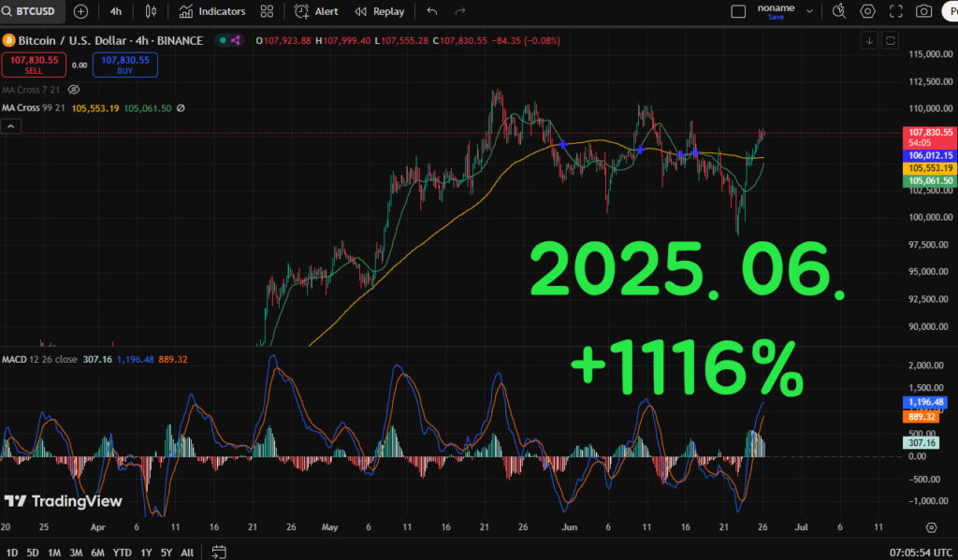Viewport: 958px width, 560px height.
Task: Open the Indicators dialog
Action: click(x=212, y=11)
